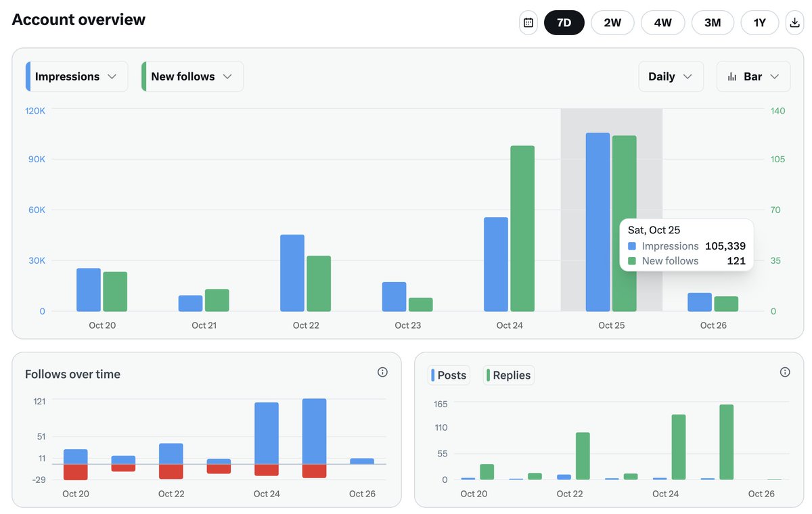Click the Oct 21 main chart label
Screen dimensions: 812x514
click(x=204, y=325)
